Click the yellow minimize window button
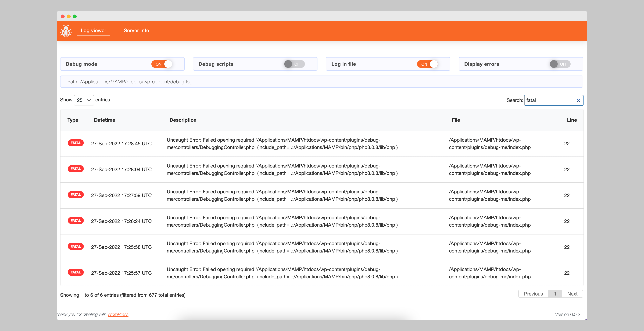Viewport: 644px width, 331px height. coord(69,16)
